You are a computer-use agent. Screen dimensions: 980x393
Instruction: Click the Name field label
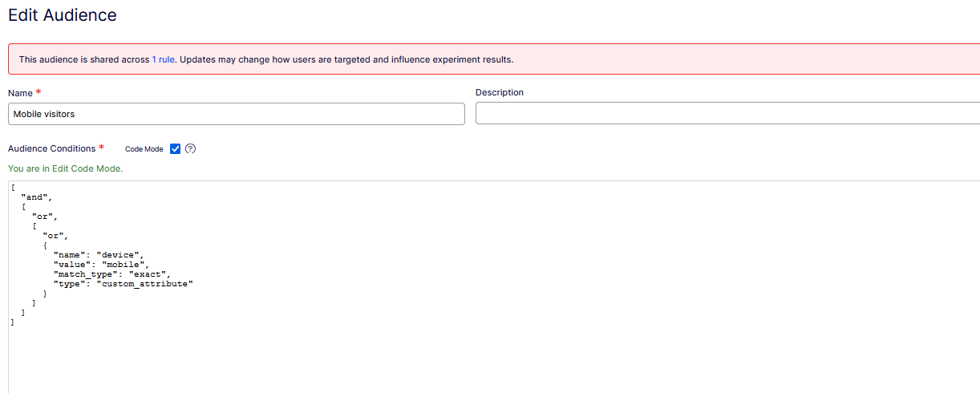pos(20,93)
